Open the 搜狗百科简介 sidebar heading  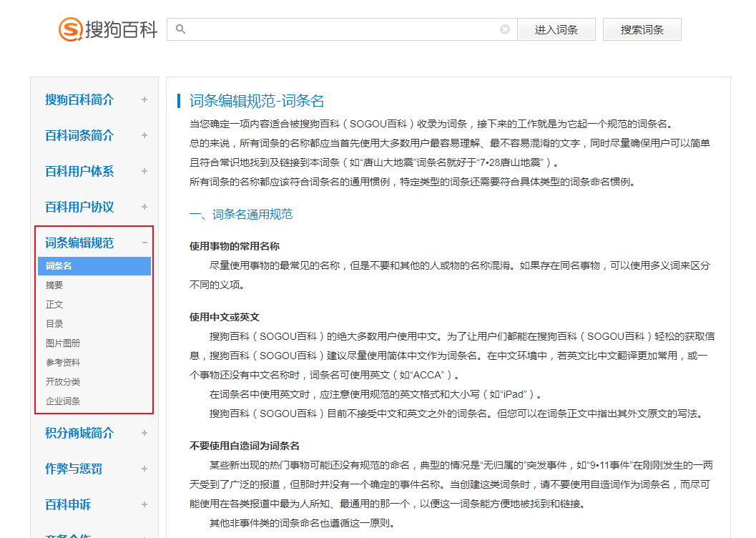coord(79,99)
